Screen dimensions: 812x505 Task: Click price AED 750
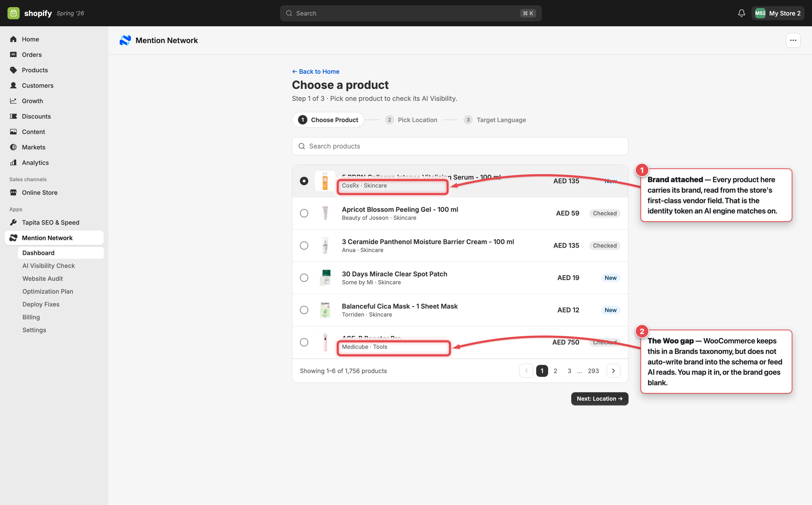point(566,342)
